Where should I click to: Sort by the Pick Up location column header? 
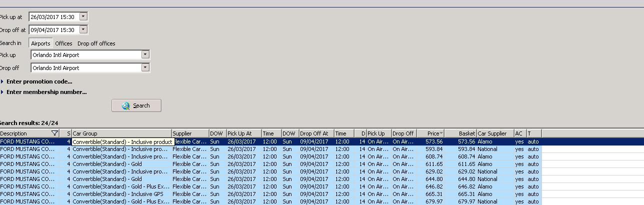[x=379, y=133]
